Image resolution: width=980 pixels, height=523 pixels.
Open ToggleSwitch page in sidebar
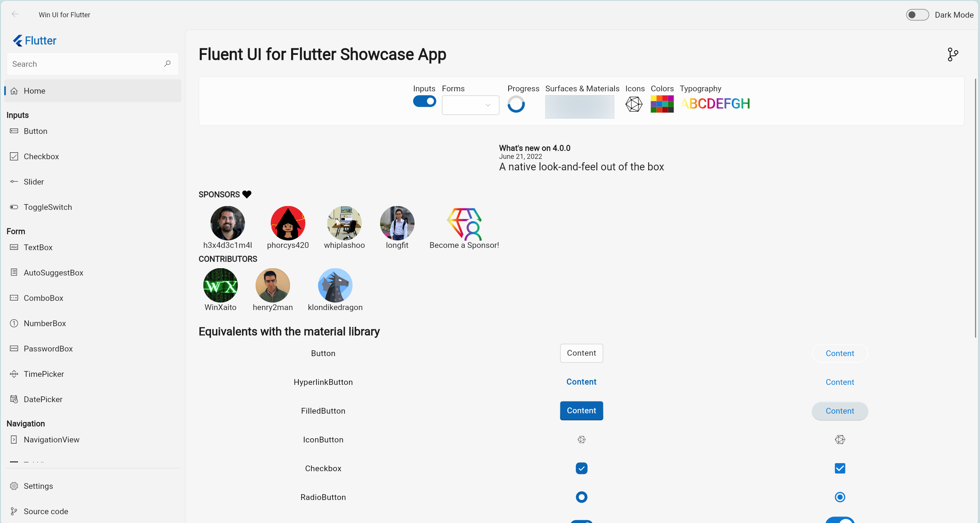pos(93,207)
